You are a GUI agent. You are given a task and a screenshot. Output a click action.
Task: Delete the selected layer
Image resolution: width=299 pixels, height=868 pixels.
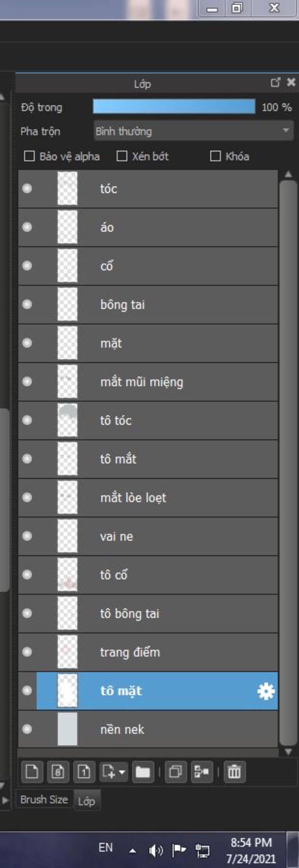click(234, 772)
